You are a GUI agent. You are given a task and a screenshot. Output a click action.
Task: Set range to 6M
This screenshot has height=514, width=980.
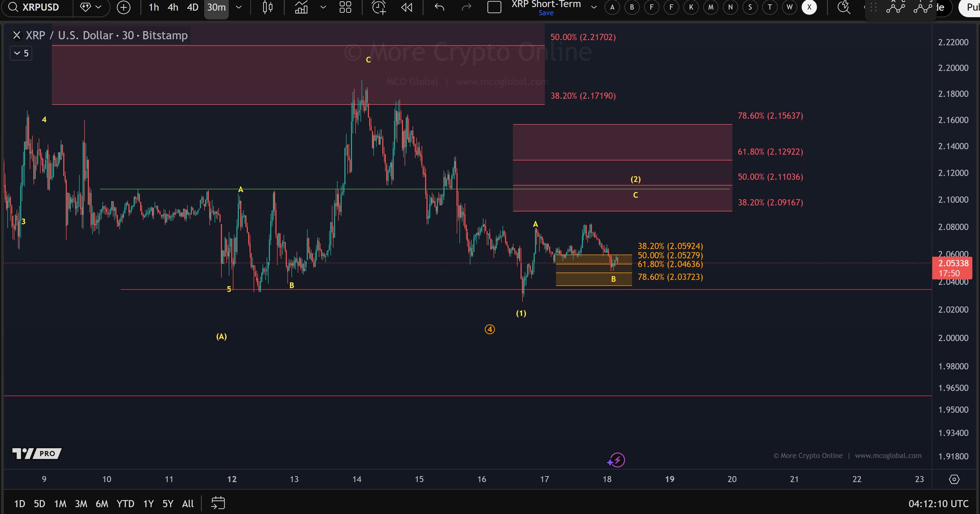(102, 503)
